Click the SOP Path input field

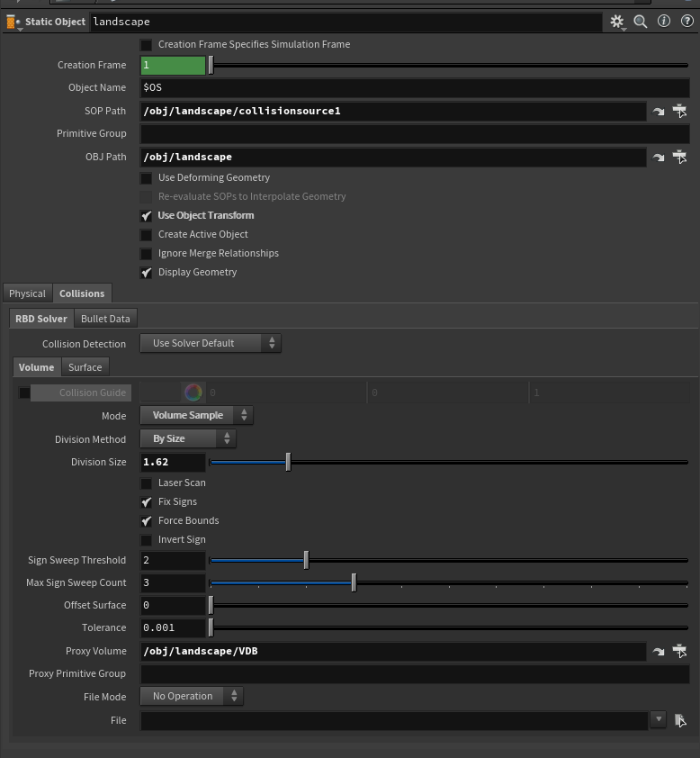[x=393, y=112]
